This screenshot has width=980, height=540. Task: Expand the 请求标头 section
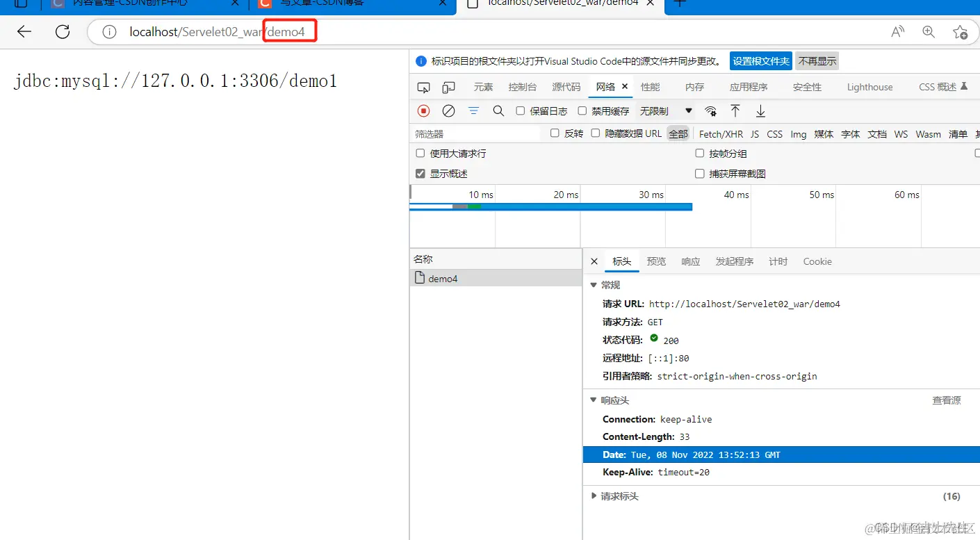(594, 496)
